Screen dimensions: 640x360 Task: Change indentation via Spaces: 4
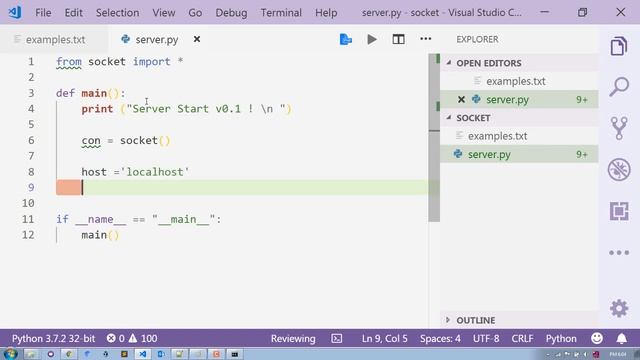pyautogui.click(x=440, y=338)
